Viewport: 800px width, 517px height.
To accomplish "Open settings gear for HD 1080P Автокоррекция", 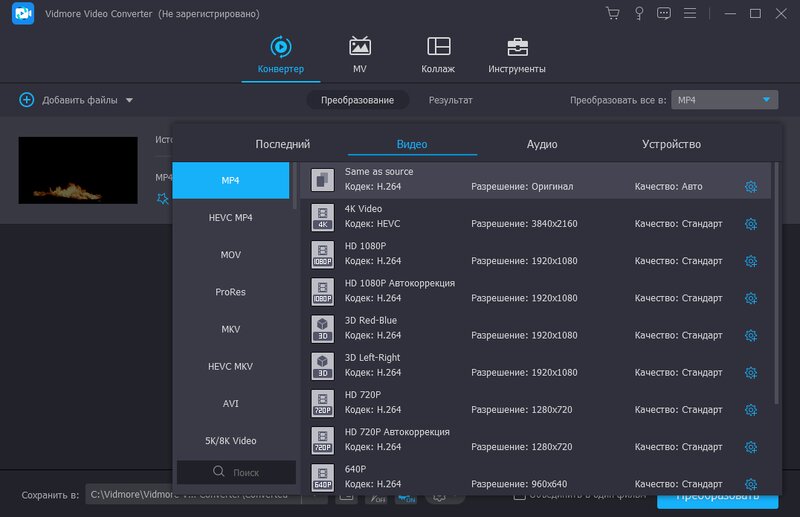I will pos(751,299).
